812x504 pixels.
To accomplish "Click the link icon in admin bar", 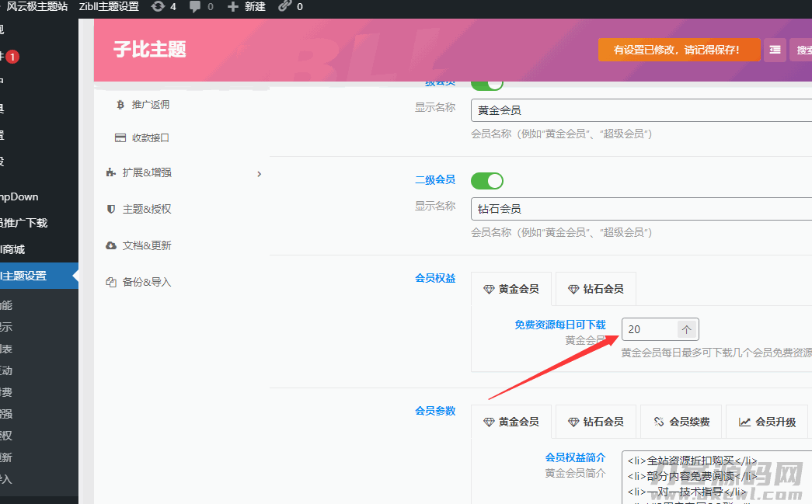I will click(284, 7).
